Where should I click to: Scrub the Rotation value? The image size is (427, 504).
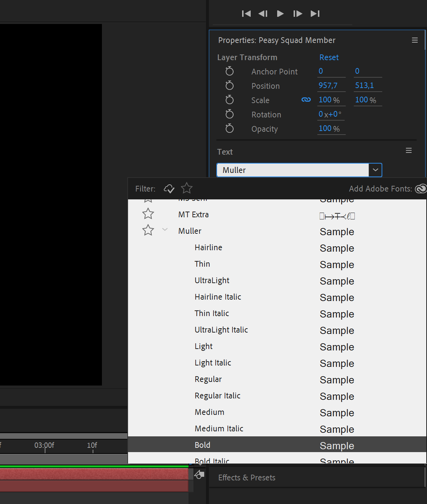329,114
